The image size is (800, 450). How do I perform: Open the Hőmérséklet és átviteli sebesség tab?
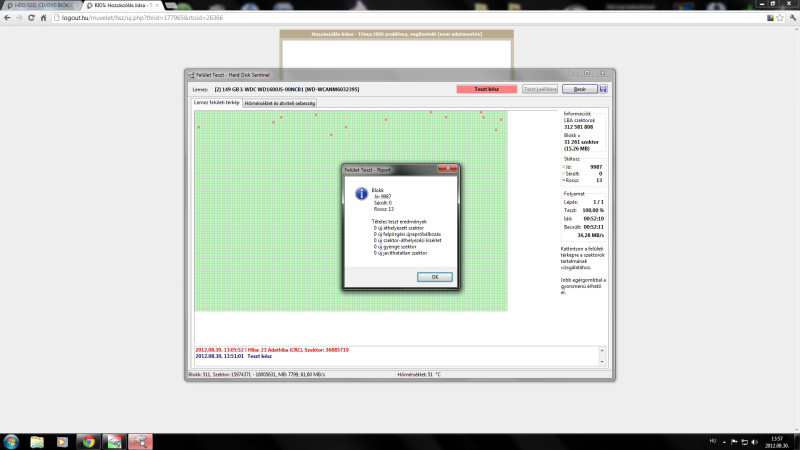[x=280, y=103]
